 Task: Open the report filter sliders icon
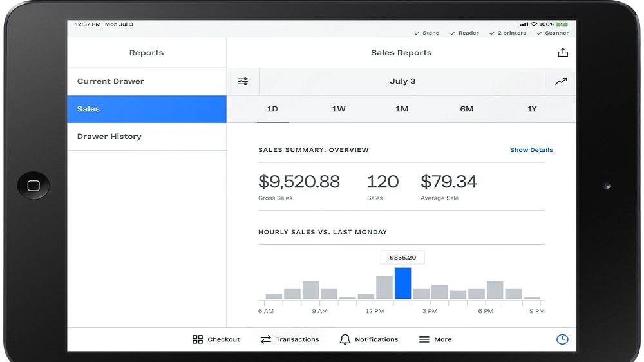(x=243, y=81)
